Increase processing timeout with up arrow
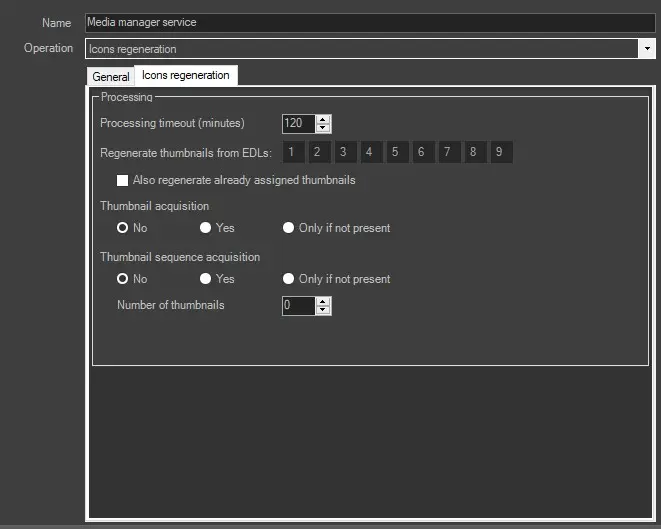 (x=323, y=119)
